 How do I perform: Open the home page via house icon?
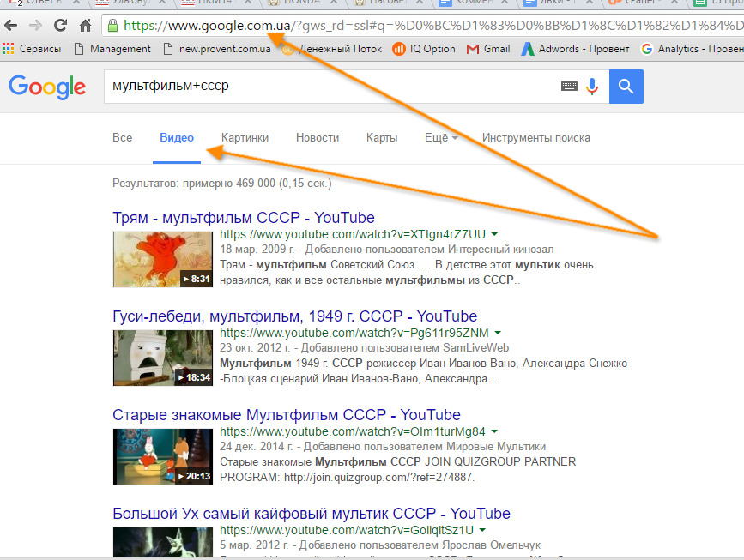[x=86, y=25]
